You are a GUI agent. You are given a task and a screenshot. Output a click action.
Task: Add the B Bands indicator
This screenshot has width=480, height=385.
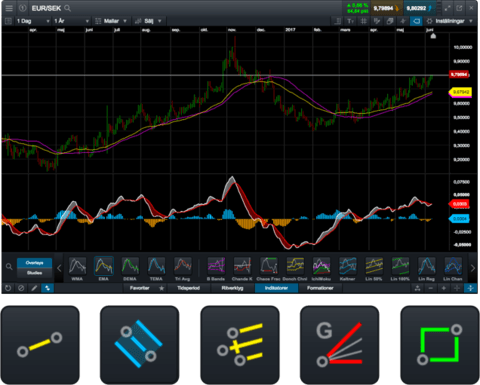[216, 269]
